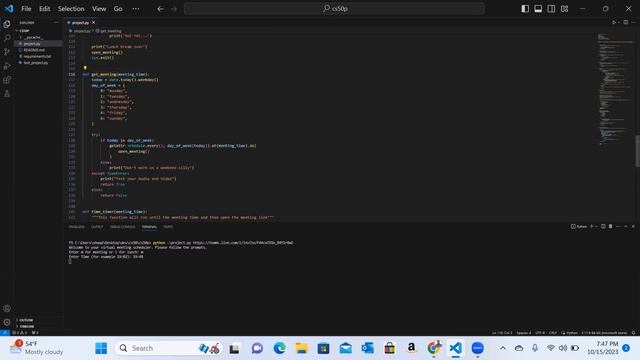The width and height of the screenshot is (640, 360).
Task: Open the Go menu
Action: (118, 9)
